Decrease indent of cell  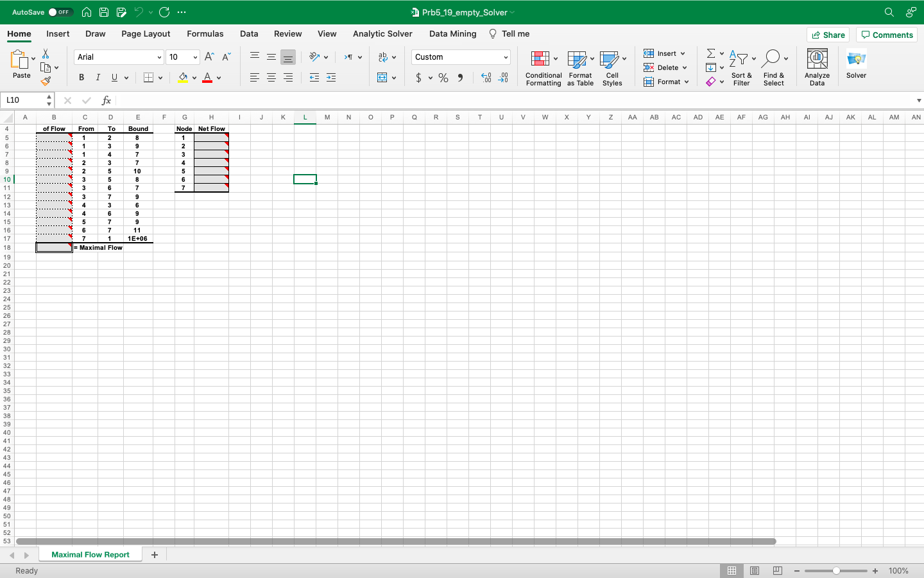click(x=314, y=78)
